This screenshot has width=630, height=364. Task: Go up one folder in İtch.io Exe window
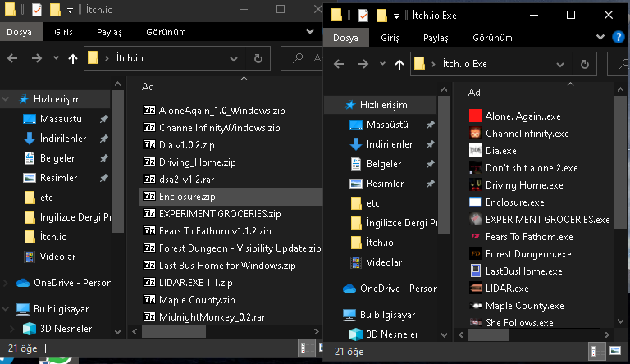(x=399, y=63)
